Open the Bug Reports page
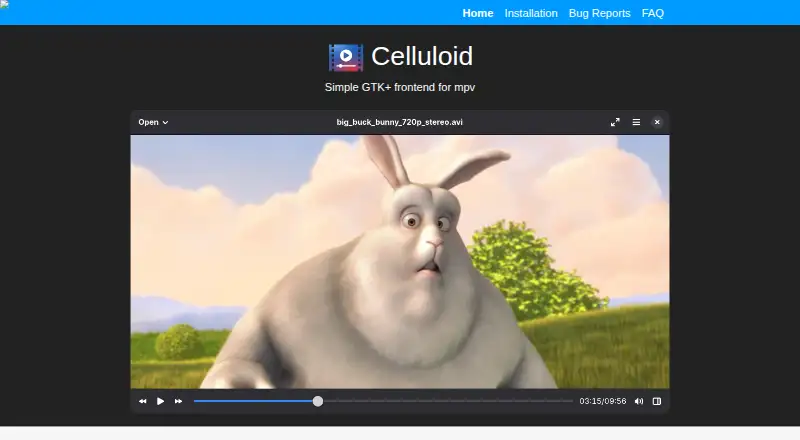The image size is (800, 440). point(599,13)
